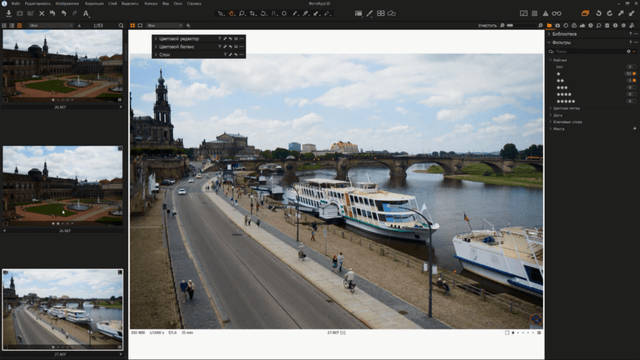Select the Crop cursor tool

point(253,13)
